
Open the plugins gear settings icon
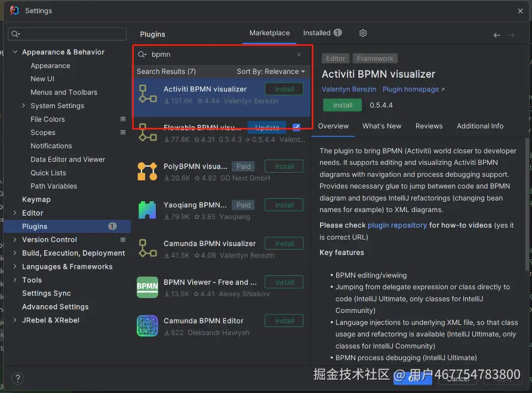[362, 33]
